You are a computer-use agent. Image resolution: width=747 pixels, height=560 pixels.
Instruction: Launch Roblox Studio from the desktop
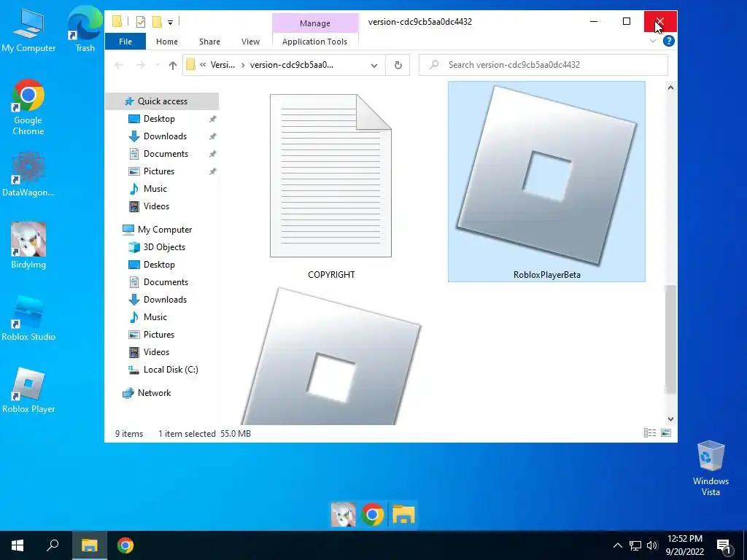click(28, 318)
